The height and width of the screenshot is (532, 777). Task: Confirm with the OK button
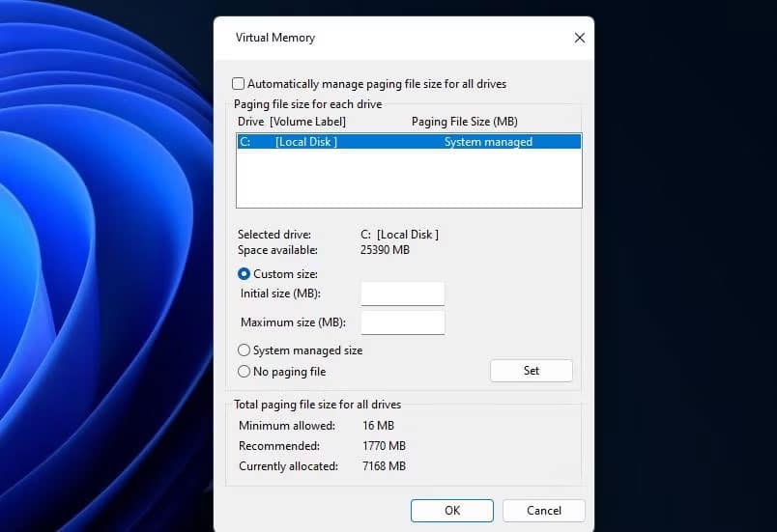click(452, 511)
